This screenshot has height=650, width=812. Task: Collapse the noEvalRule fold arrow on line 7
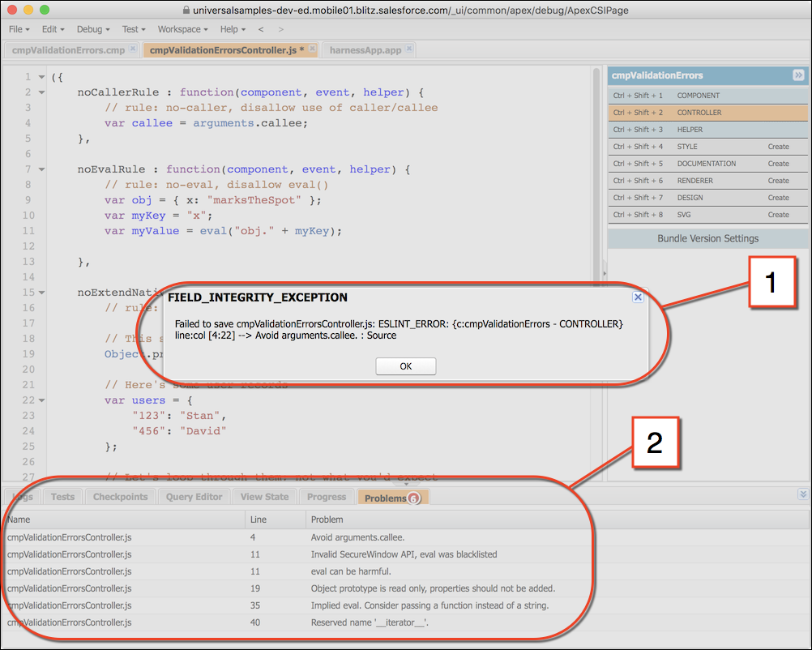[x=41, y=169]
